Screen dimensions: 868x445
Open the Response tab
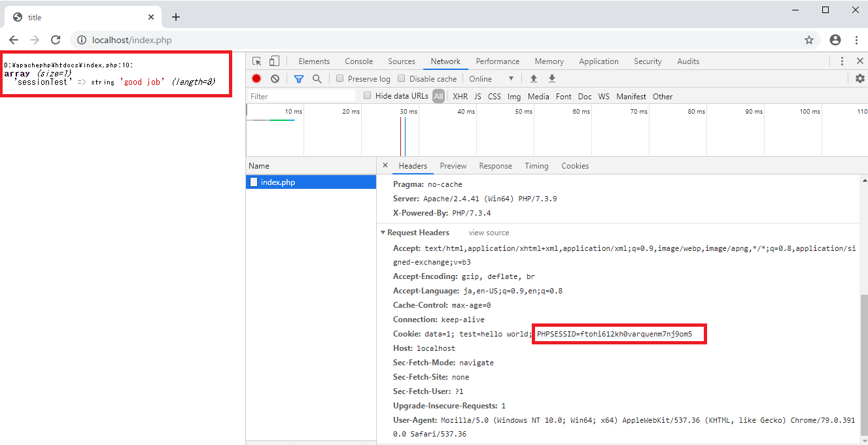tap(495, 166)
